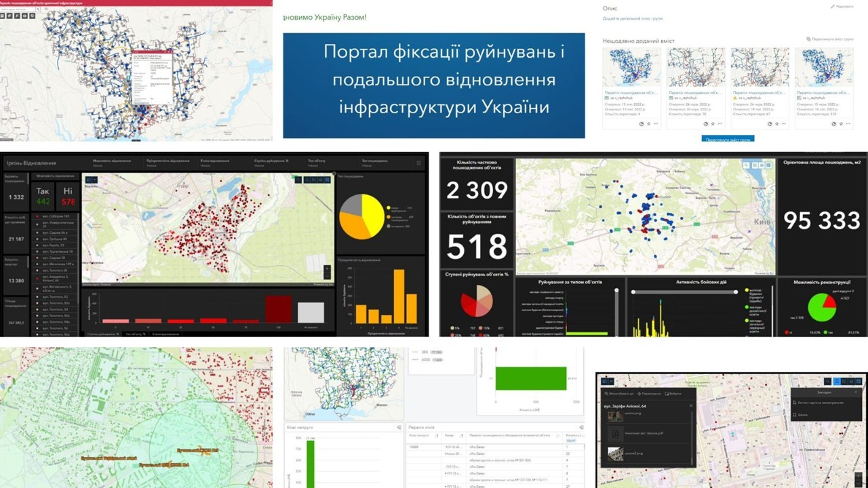This screenshot has width=868, height=488.
Task: Click the search icon on the school map
Action: [829, 382]
